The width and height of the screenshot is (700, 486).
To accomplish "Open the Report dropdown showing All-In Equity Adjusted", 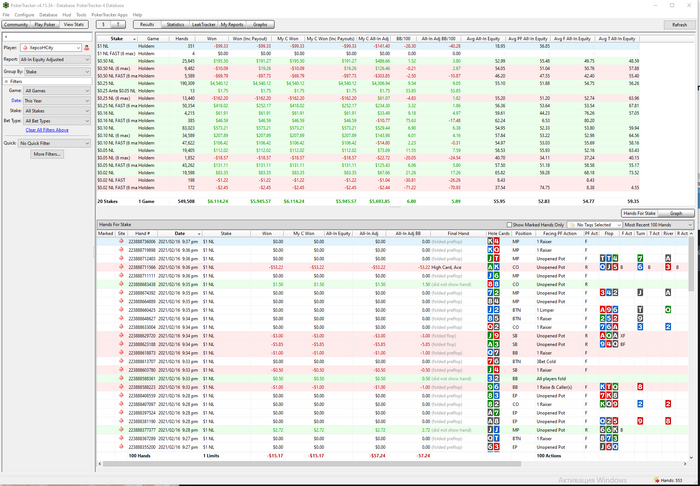I will 54,59.
